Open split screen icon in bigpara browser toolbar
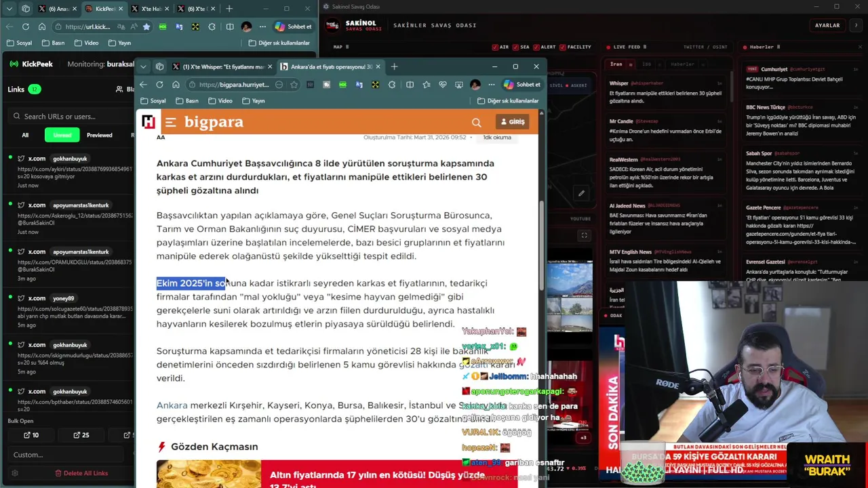Screen dimensions: 868x488 coord(410,85)
